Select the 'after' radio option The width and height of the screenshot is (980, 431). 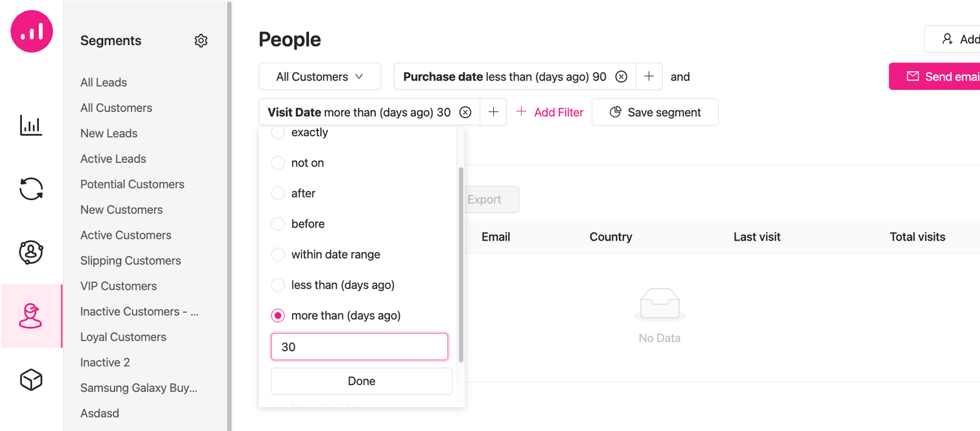(278, 194)
